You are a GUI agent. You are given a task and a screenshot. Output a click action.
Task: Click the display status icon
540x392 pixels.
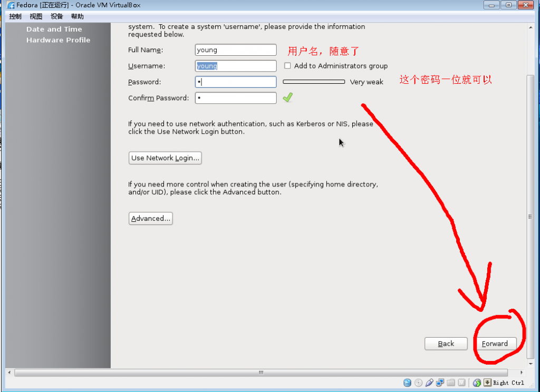(x=461, y=383)
